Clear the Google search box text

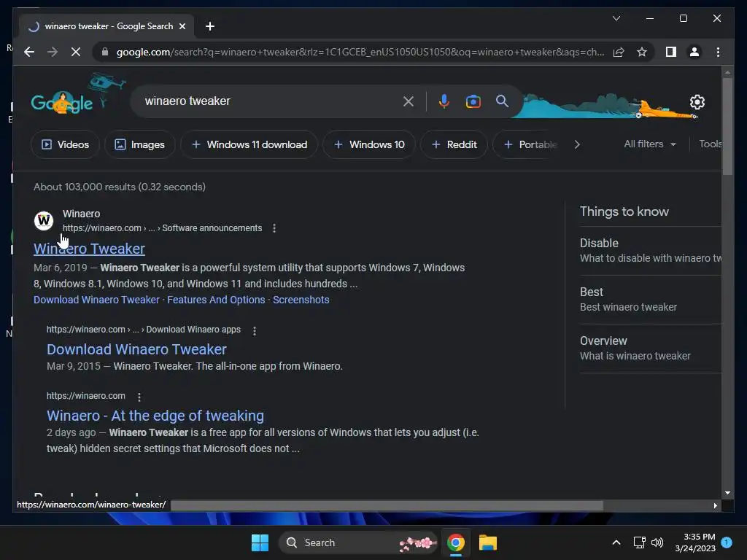tap(409, 101)
